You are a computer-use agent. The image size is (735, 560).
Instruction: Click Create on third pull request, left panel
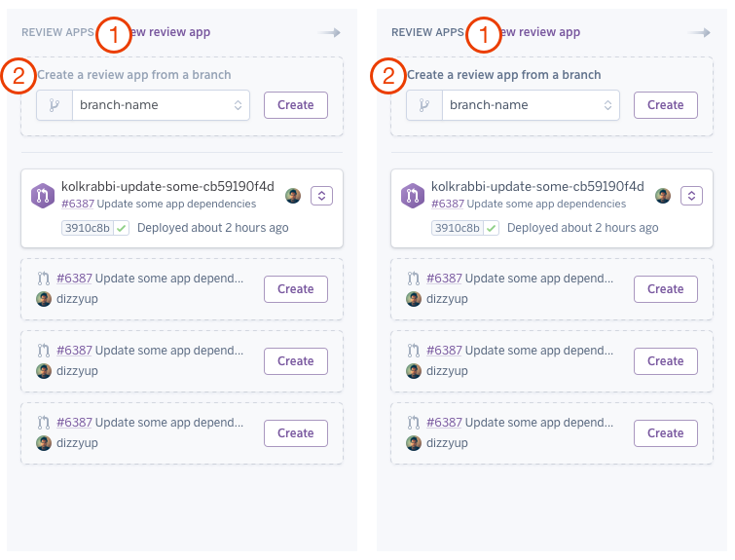(296, 433)
